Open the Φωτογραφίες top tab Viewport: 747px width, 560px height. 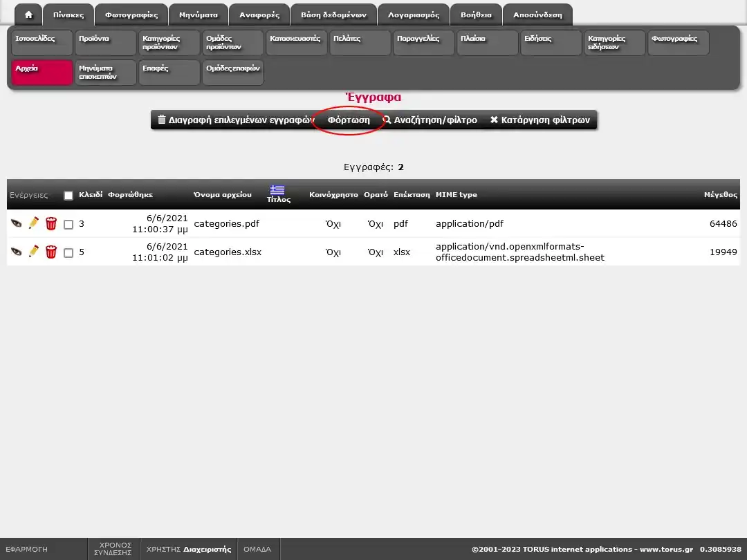(131, 15)
